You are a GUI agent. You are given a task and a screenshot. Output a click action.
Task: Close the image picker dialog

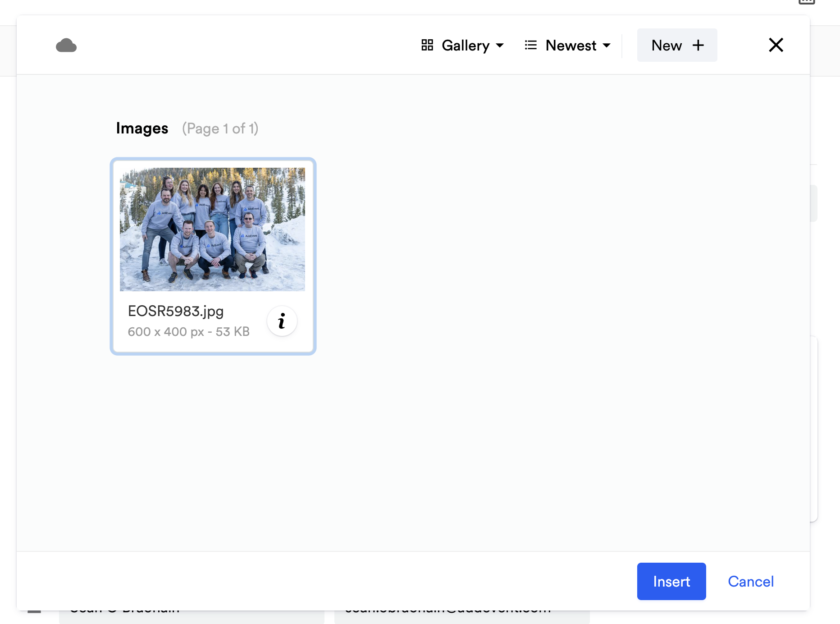click(x=776, y=45)
